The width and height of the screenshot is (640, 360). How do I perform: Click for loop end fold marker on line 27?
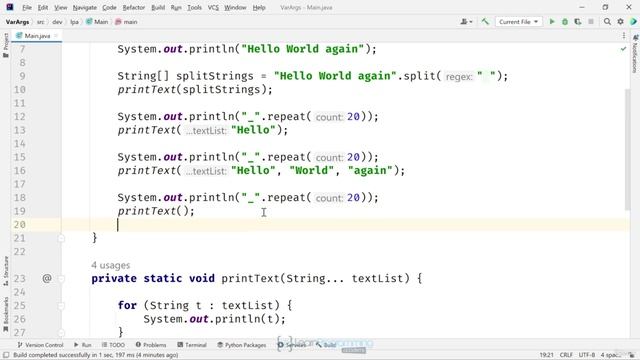coord(61,332)
